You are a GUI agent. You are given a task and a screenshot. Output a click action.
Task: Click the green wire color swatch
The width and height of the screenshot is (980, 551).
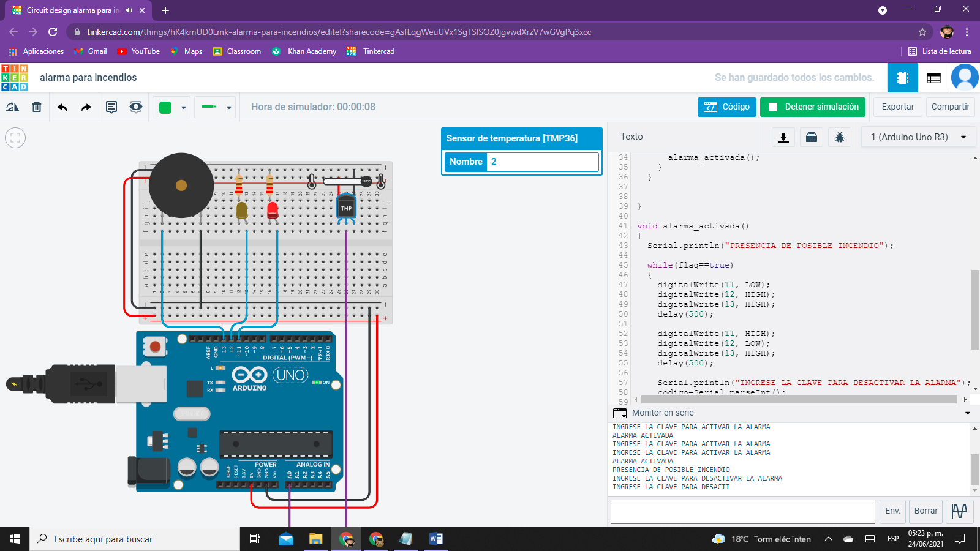coord(165,107)
